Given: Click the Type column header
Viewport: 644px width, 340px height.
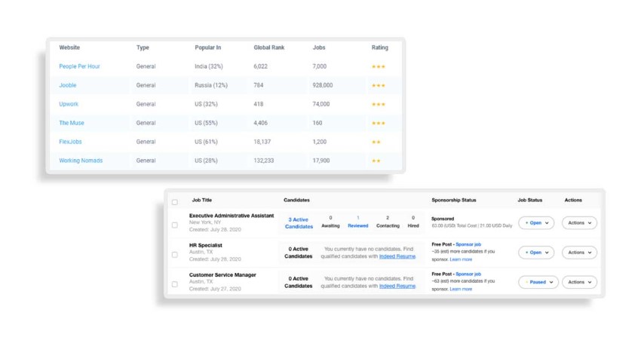Looking at the screenshot, I should pos(143,47).
